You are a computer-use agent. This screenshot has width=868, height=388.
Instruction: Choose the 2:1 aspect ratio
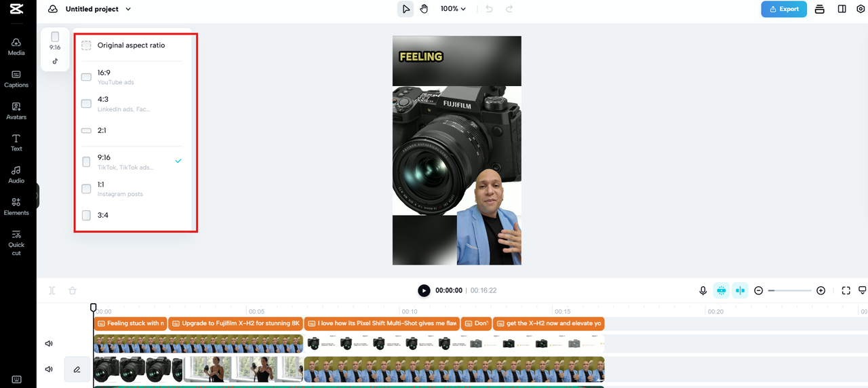click(133, 130)
